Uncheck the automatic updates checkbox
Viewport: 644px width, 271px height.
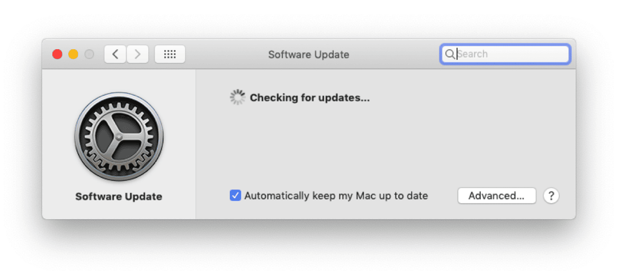point(235,196)
